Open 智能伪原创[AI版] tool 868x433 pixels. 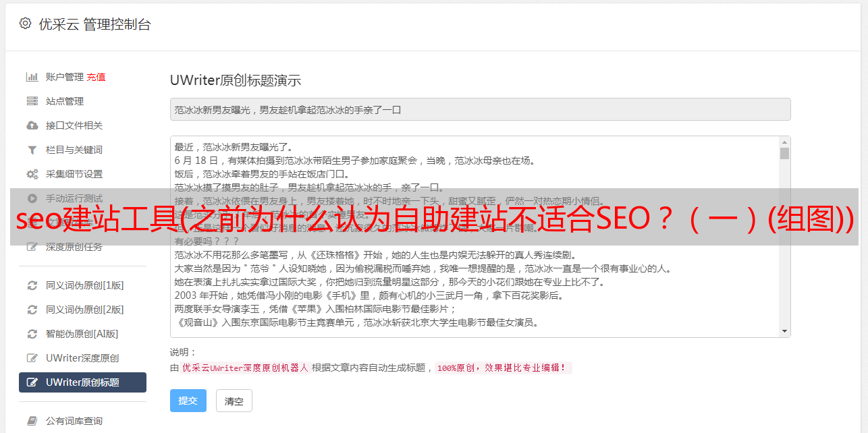[x=82, y=334]
